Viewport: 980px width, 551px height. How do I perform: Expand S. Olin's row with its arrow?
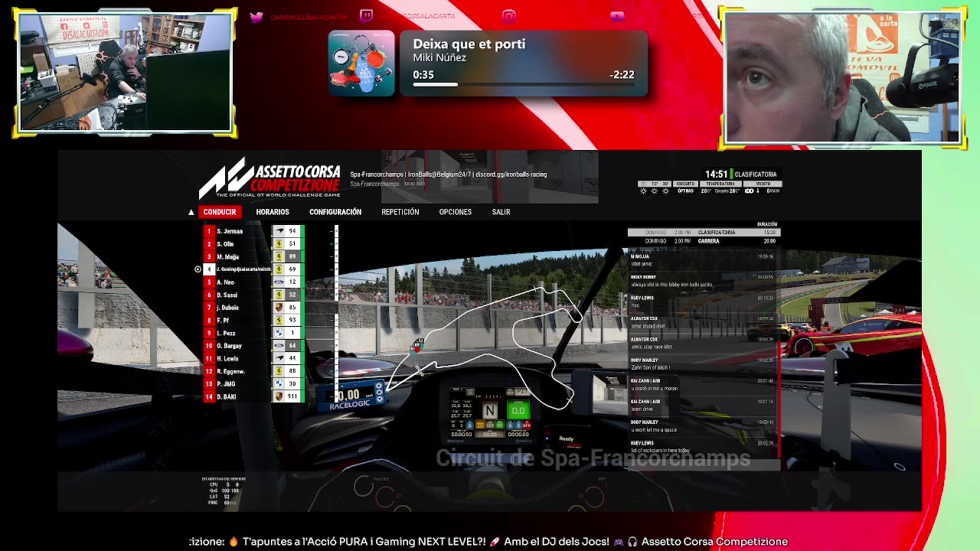click(x=336, y=244)
